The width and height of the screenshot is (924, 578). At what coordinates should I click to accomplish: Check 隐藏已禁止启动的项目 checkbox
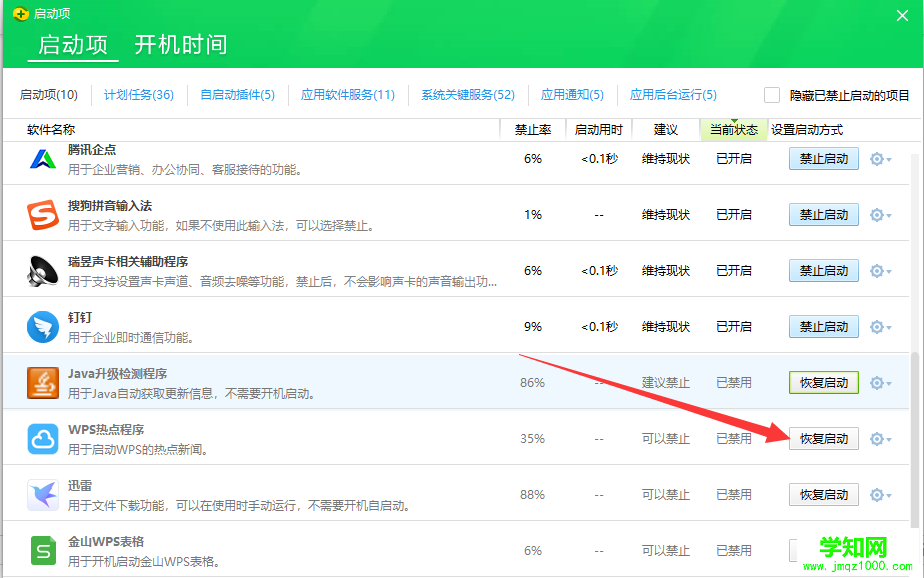(772, 95)
